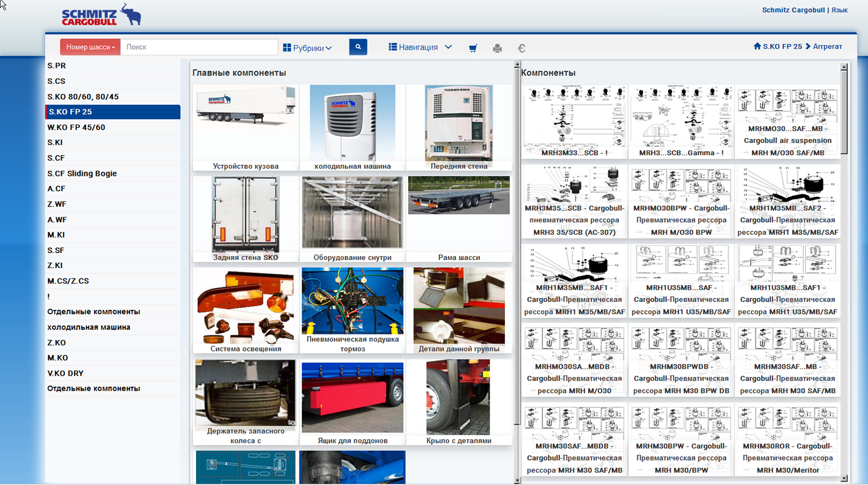
Task: Click the Поиск search field
Action: click(x=199, y=47)
